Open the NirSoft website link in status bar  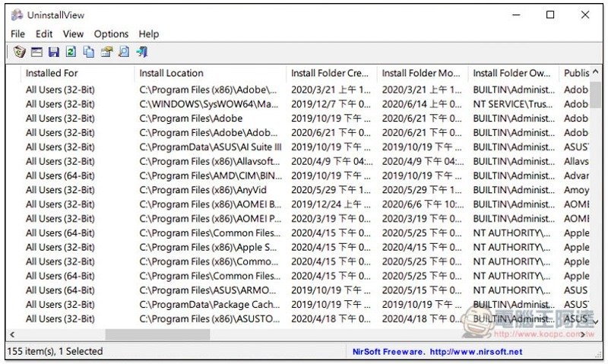click(476, 352)
